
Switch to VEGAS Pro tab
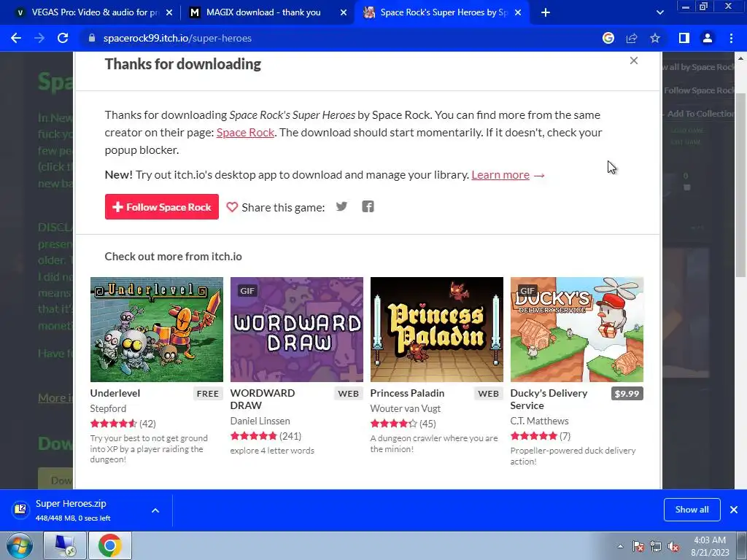[x=96, y=12]
